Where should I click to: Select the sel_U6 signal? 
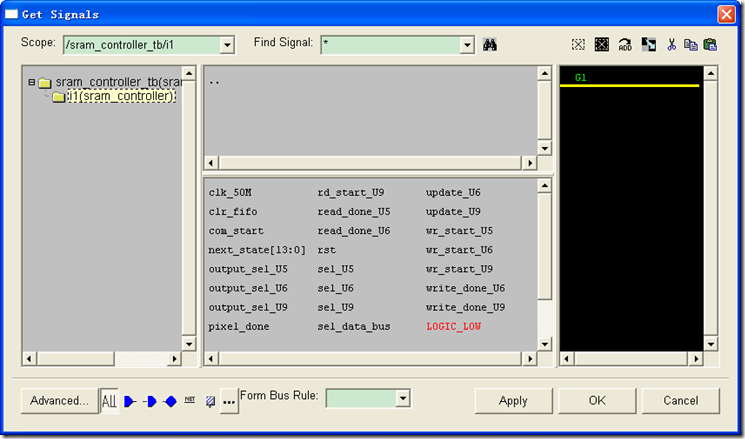335,288
